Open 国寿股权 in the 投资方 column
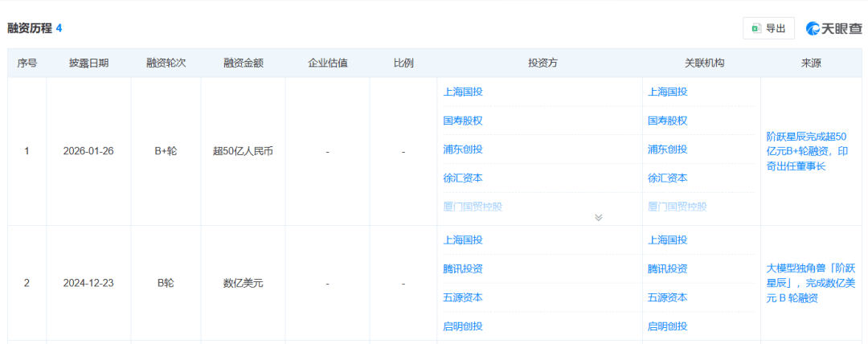Viewport: 868px width, 344px height. [463, 121]
